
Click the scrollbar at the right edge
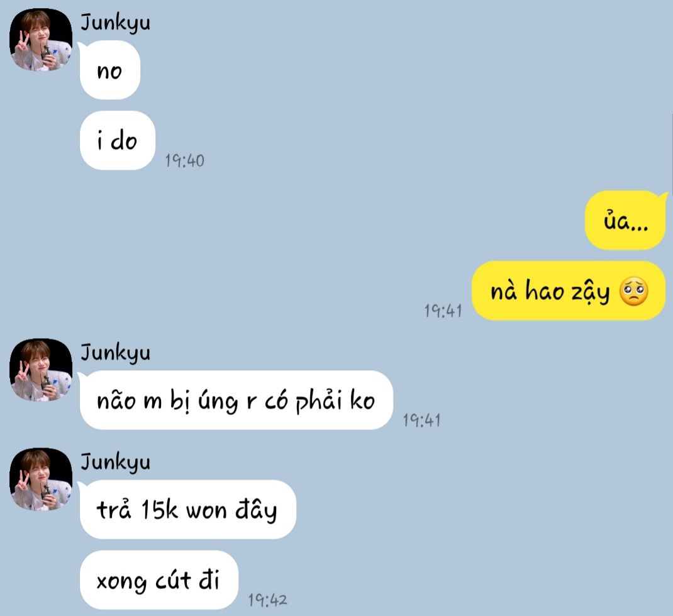[671, 155]
